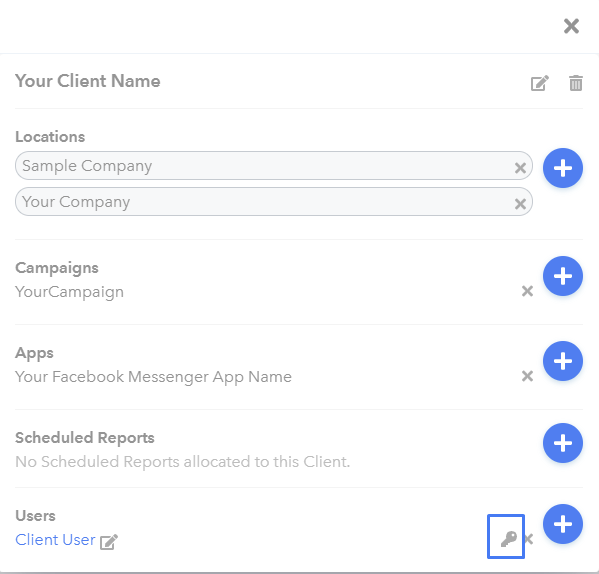Open the Client User link

55,540
